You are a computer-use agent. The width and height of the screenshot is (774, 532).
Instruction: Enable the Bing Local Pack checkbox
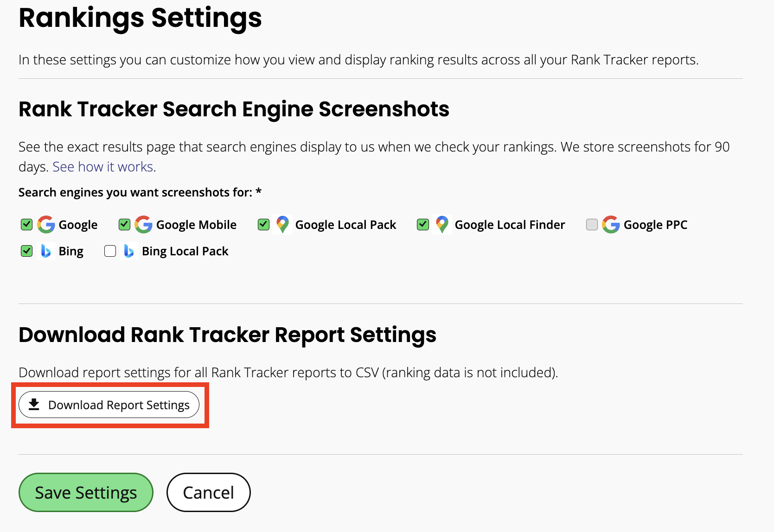click(x=110, y=251)
